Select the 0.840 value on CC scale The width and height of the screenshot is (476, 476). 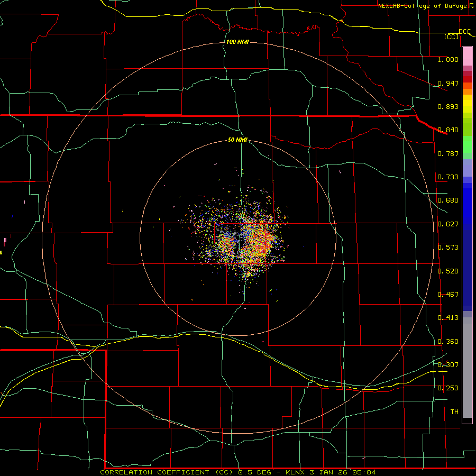(448, 130)
